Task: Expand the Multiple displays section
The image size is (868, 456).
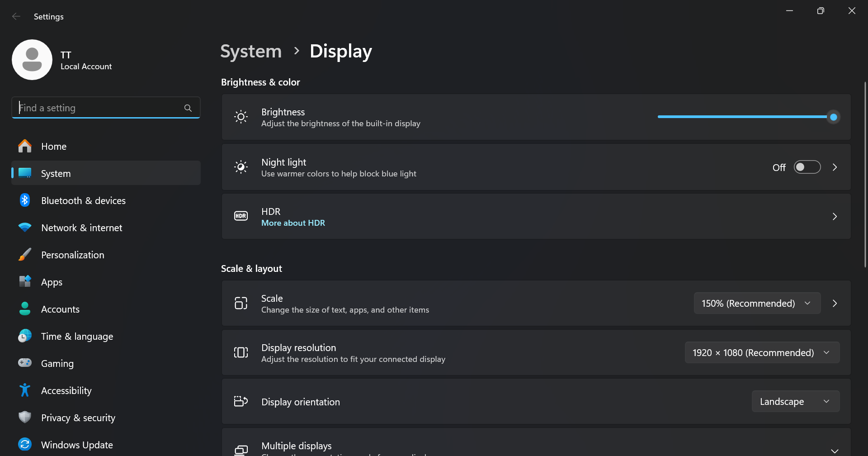Action: point(835,451)
